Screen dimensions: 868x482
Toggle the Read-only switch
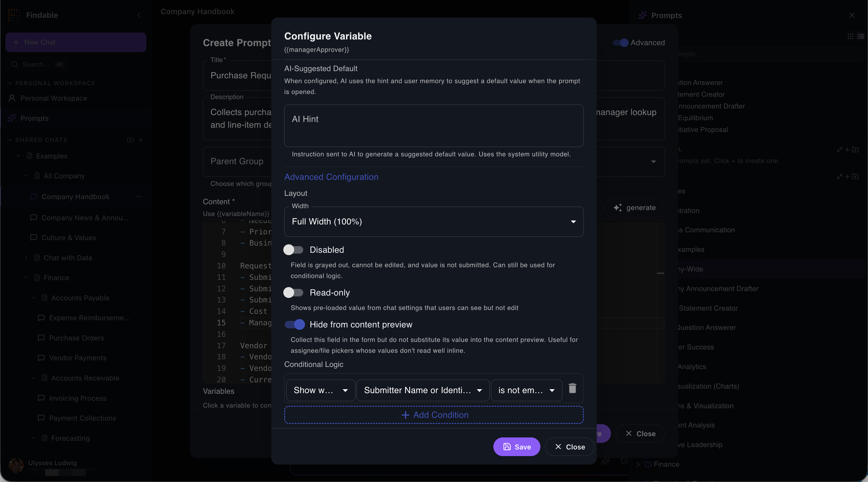point(293,293)
